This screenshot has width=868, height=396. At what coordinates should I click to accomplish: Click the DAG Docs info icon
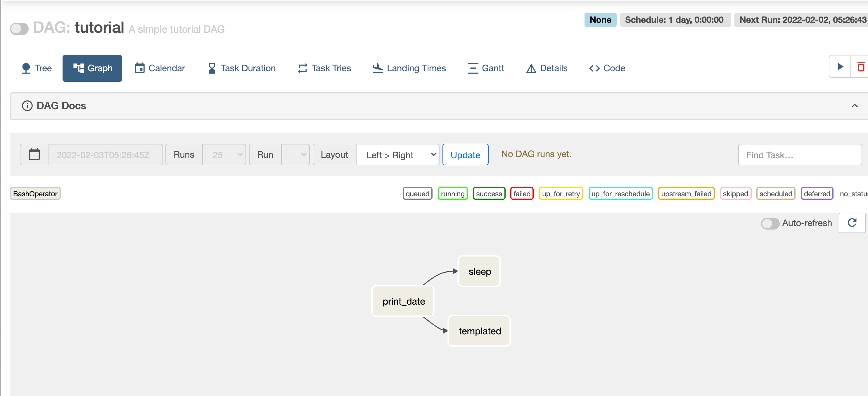27,106
